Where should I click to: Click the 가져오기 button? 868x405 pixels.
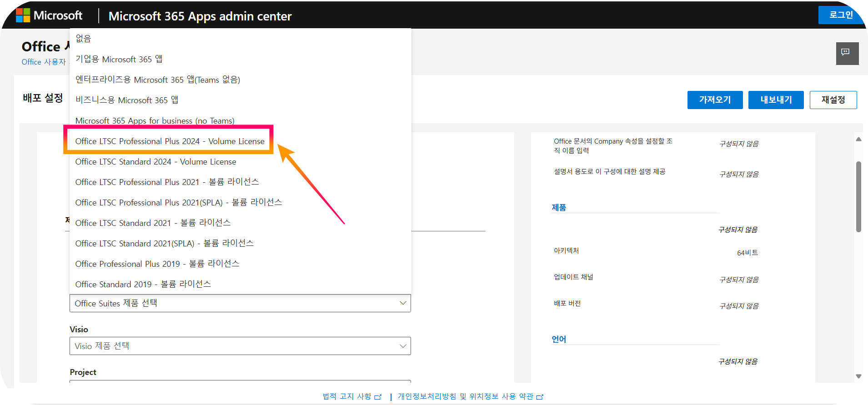pos(715,100)
